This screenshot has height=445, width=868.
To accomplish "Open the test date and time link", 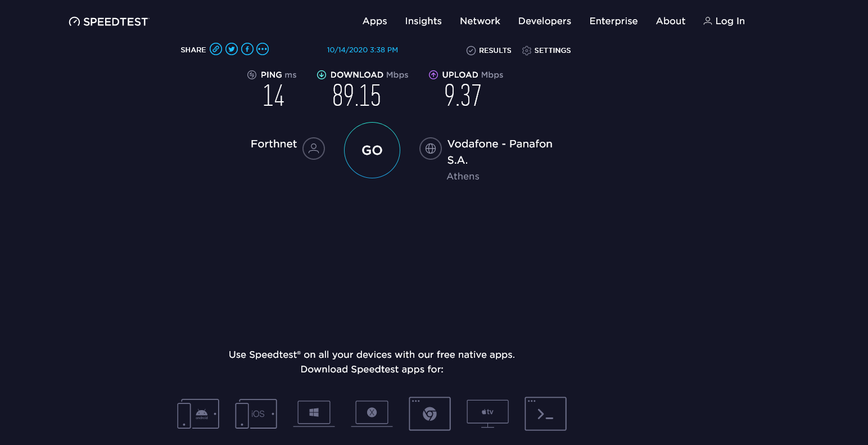I will (363, 50).
